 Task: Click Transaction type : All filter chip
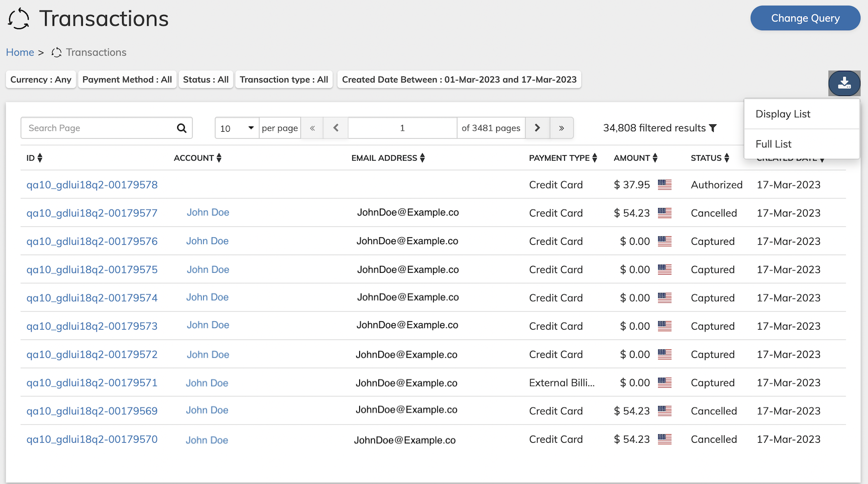click(x=284, y=79)
